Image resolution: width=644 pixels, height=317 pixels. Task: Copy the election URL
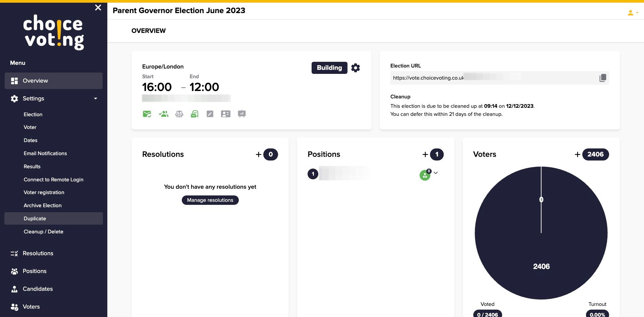click(x=603, y=78)
